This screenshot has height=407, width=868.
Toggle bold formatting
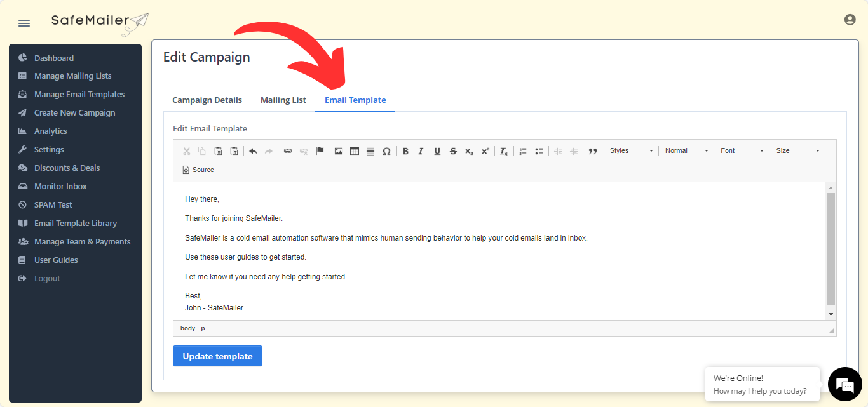click(405, 151)
